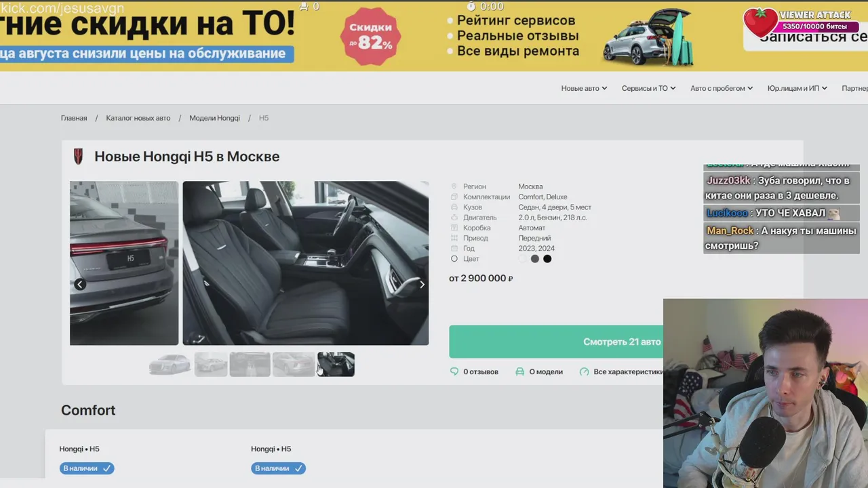Click the Comfort section heading
The height and width of the screenshot is (488, 868).
pyautogui.click(x=88, y=410)
